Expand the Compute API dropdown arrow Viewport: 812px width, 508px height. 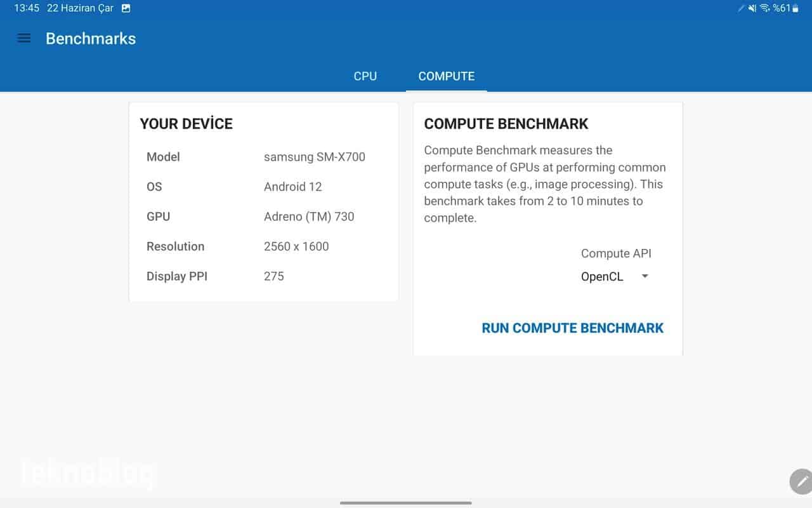click(x=645, y=276)
